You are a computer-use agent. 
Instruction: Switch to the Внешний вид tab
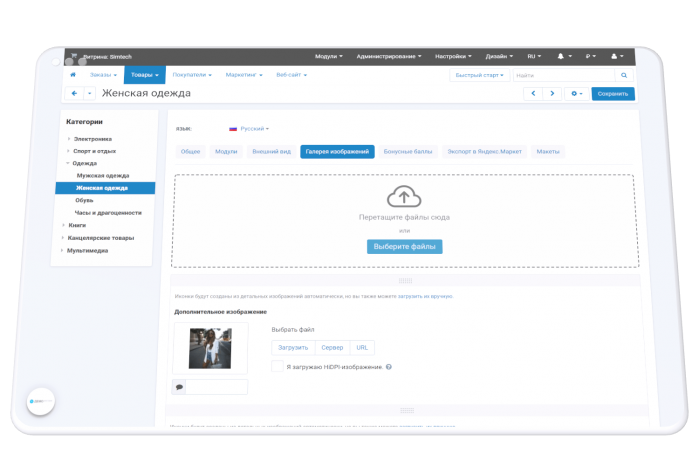click(271, 152)
